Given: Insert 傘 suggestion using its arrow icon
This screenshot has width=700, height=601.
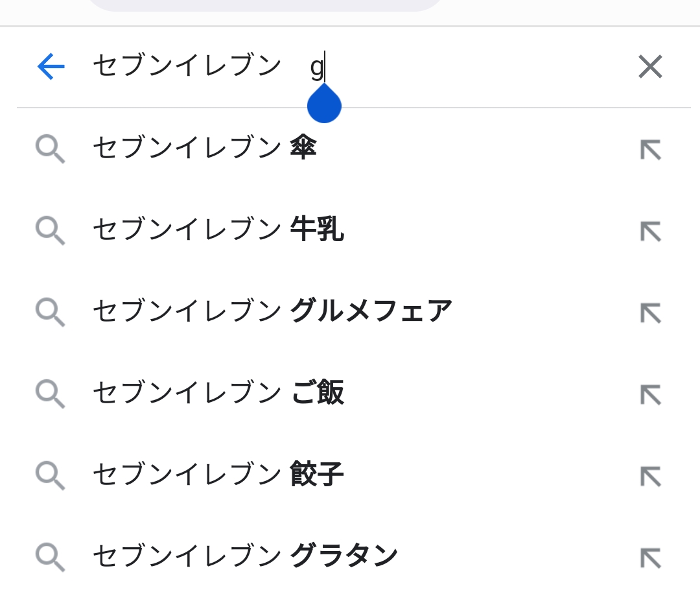Looking at the screenshot, I should click(x=650, y=149).
